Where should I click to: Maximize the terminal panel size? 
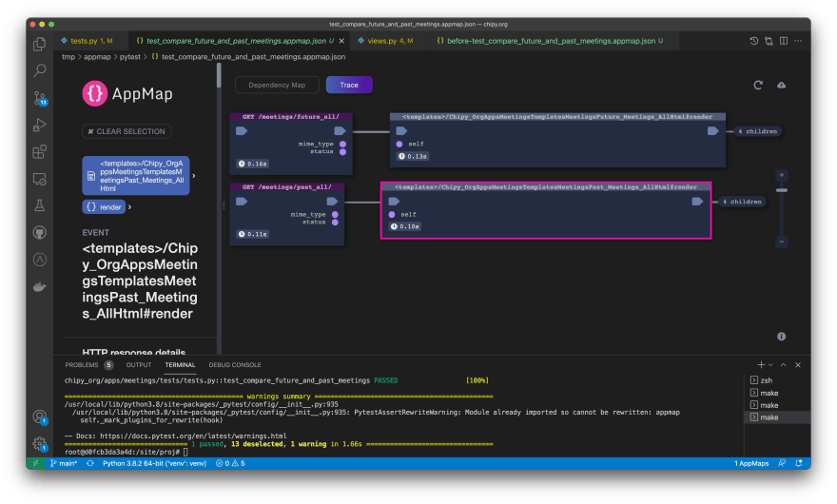pos(783,365)
